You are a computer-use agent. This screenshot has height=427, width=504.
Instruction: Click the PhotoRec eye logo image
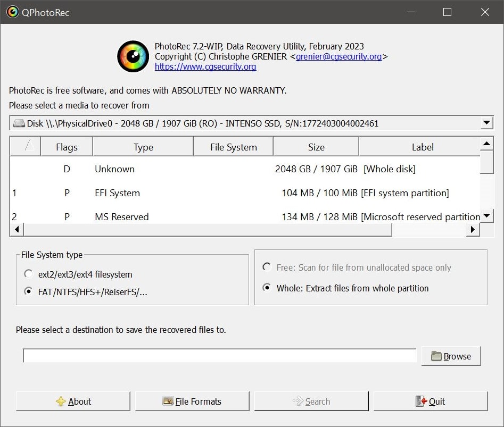click(x=133, y=56)
